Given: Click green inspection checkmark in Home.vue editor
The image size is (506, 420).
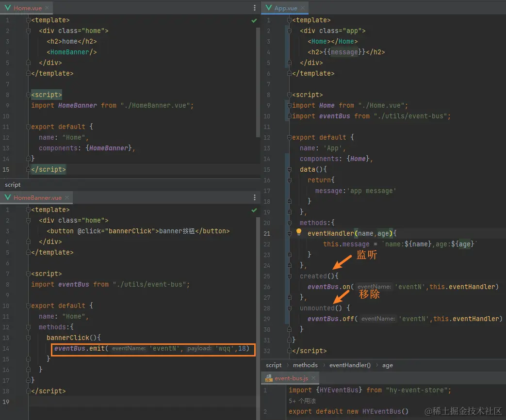Looking at the screenshot, I should [x=254, y=20].
